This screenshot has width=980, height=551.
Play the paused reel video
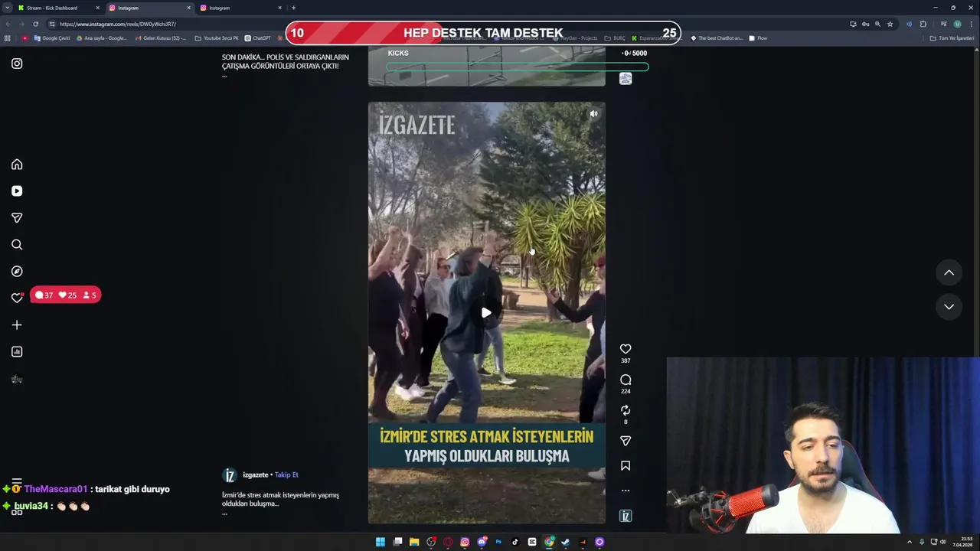[486, 312]
